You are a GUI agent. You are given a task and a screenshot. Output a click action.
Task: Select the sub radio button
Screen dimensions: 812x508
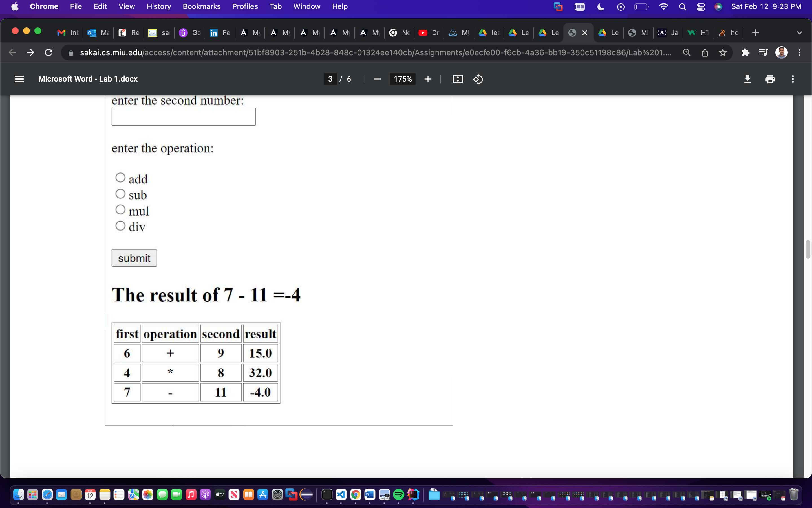tap(120, 194)
